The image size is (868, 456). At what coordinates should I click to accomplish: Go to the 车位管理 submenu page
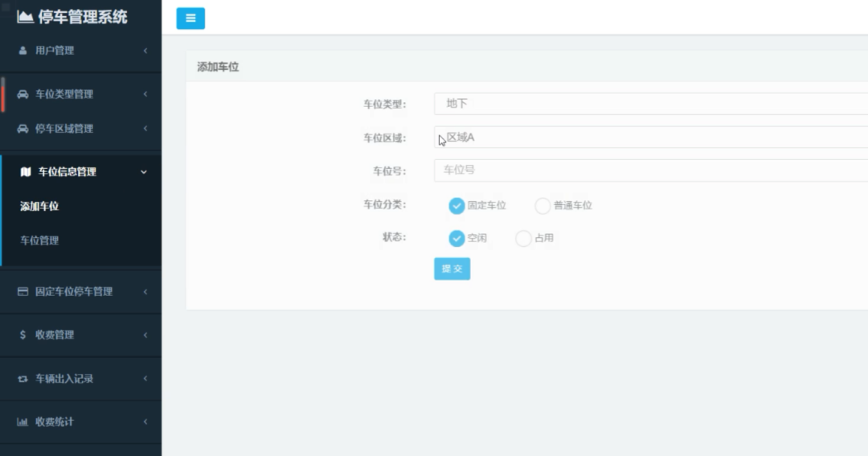click(39, 240)
